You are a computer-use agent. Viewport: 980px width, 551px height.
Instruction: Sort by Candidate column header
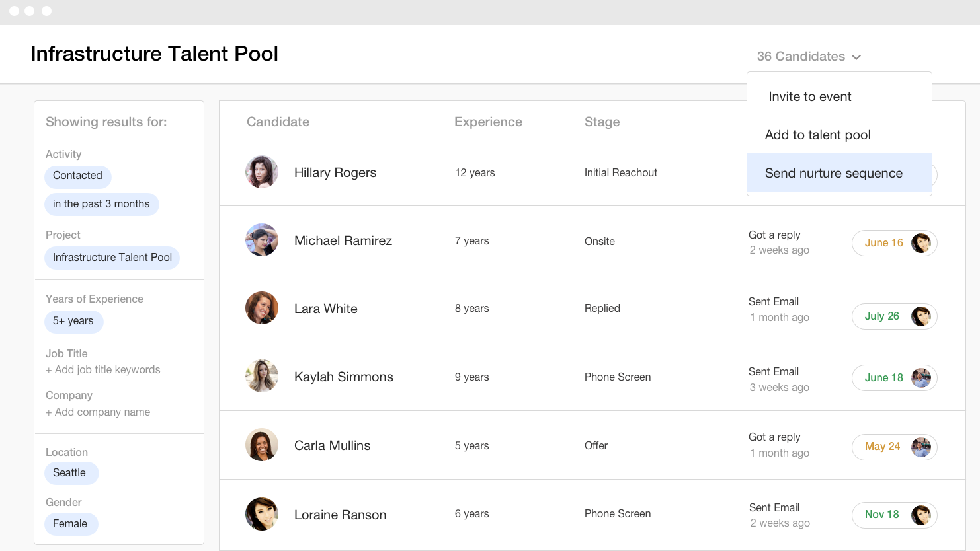(x=278, y=122)
